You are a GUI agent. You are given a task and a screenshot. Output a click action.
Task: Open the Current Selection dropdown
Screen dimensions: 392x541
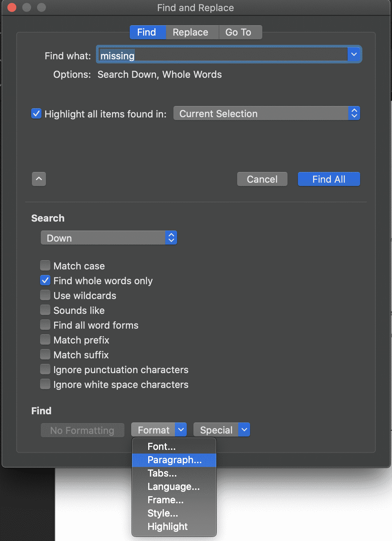[354, 113]
